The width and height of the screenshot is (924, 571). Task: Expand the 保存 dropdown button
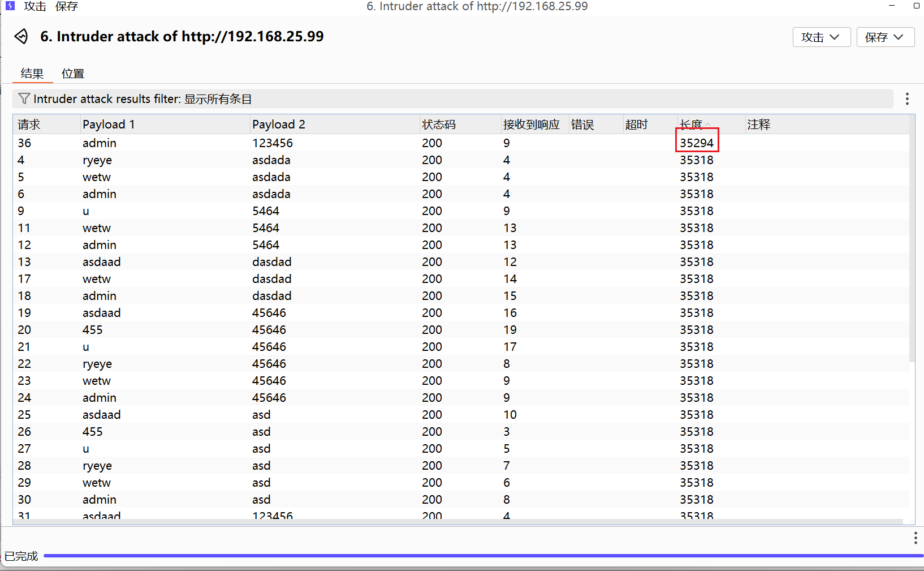pyautogui.click(x=885, y=37)
